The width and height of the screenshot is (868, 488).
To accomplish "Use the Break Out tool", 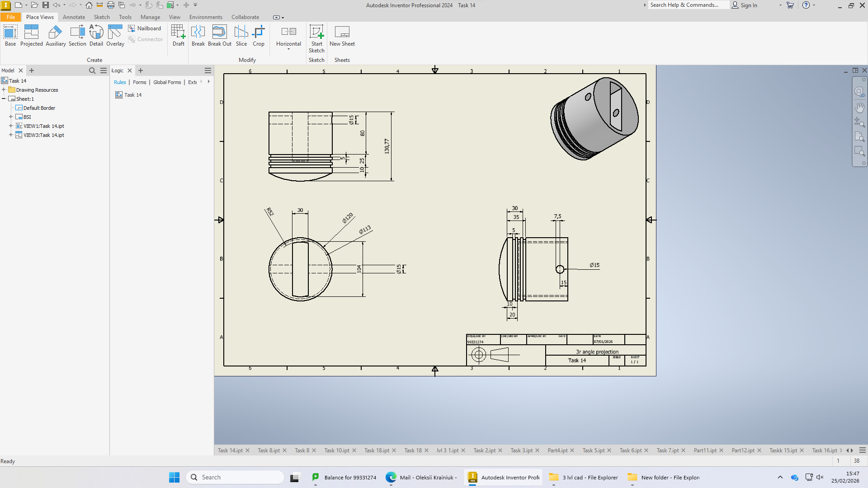I will [220, 36].
